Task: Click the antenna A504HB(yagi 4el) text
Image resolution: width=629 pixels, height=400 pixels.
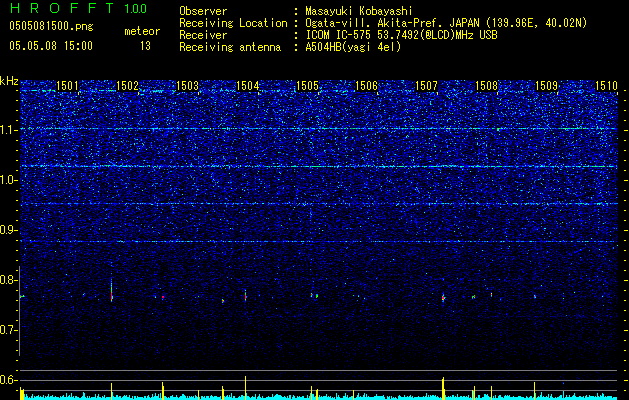Action: click(x=353, y=47)
